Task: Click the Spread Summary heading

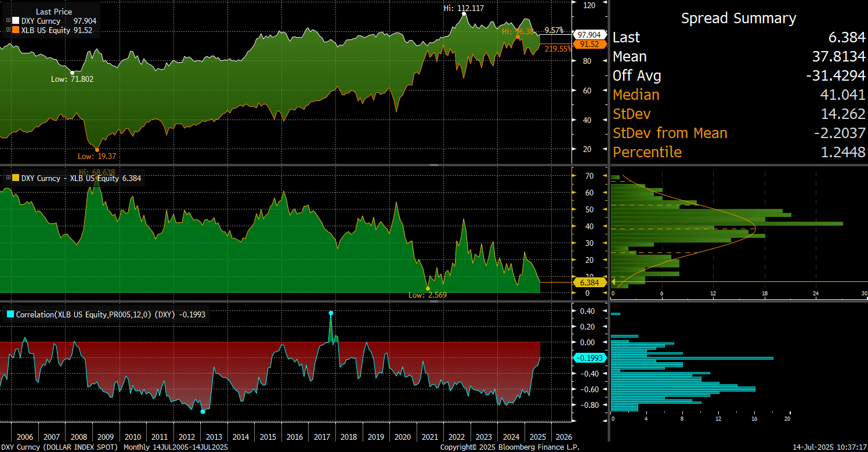Action: (x=739, y=18)
